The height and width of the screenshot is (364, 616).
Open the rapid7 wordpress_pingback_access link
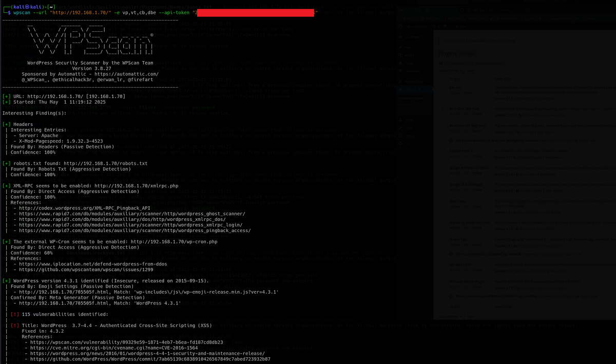click(x=134, y=231)
